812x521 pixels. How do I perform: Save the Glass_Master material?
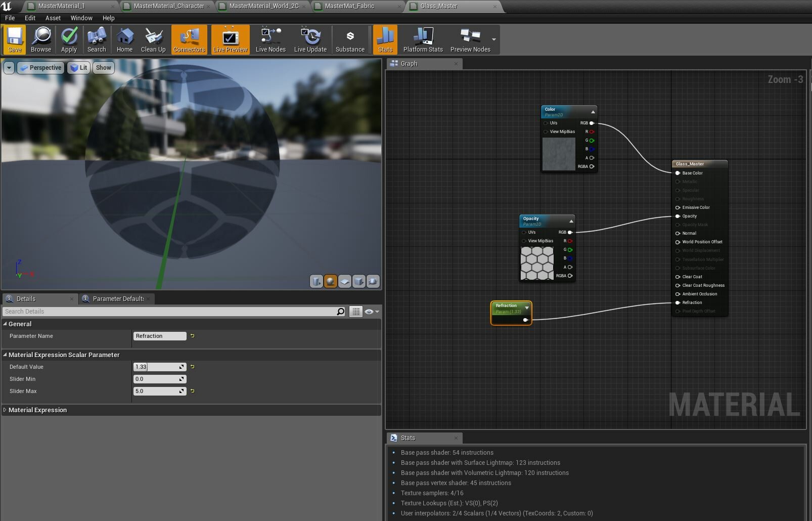click(x=14, y=39)
